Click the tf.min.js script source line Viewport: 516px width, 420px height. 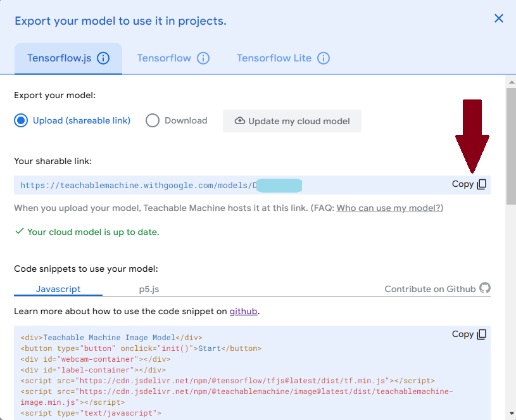228,381
